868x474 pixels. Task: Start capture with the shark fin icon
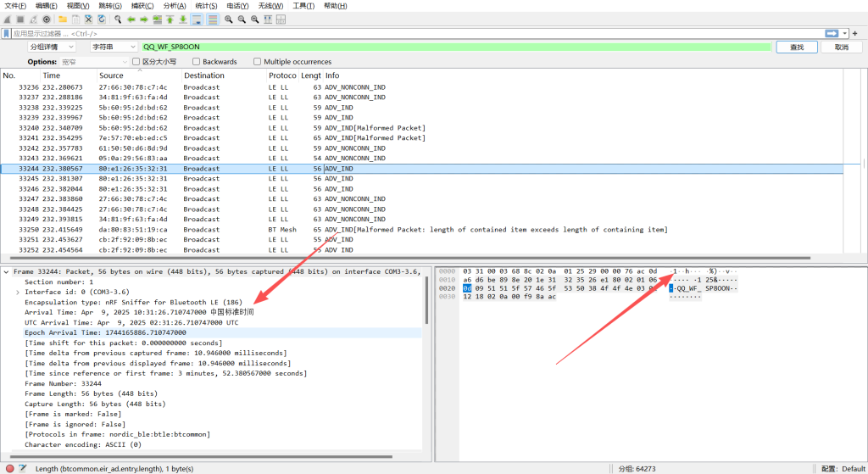[x=8, y=19]
